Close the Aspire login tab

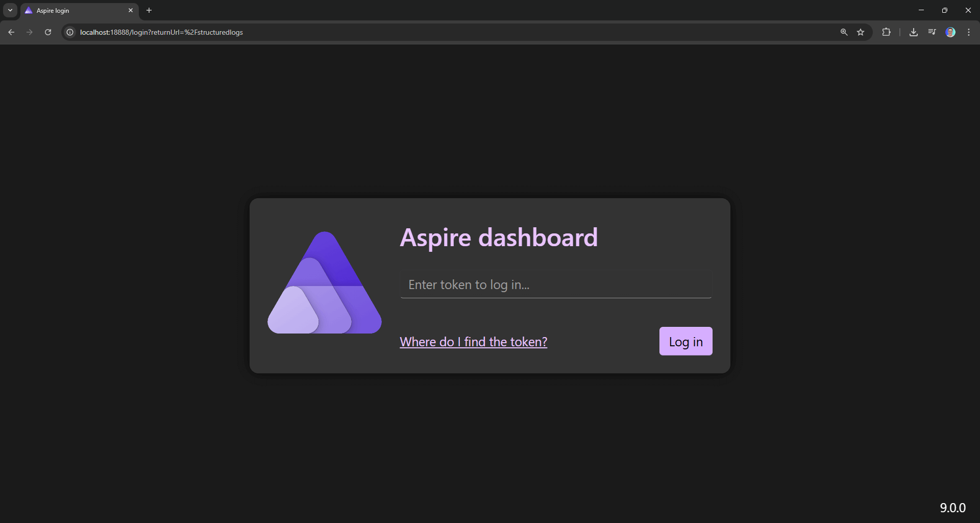pos(131,10)
